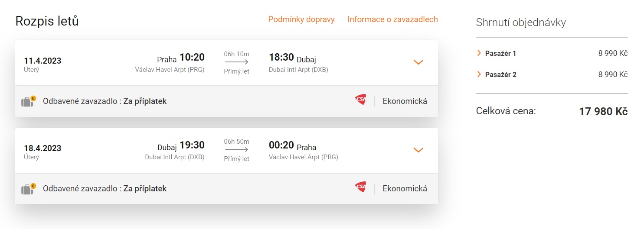Click the return date 18.4.2023
This screenshot has height=229, width=644.
pos(42,148)
